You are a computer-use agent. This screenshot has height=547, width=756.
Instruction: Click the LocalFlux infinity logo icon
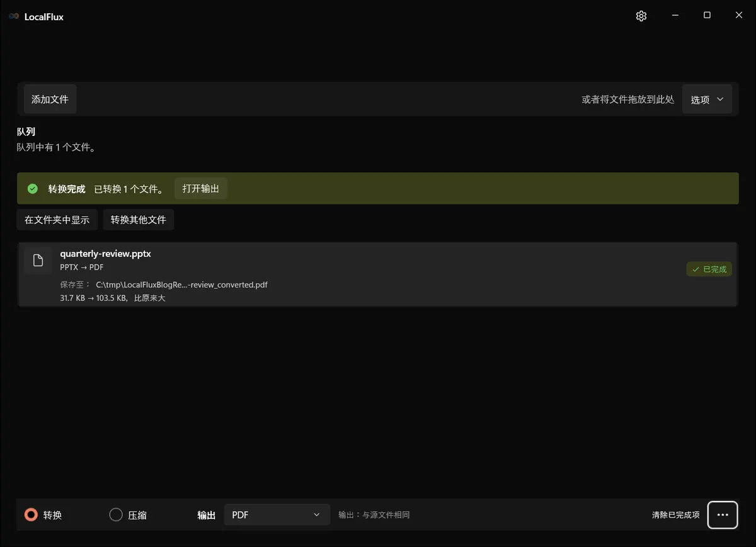pyautogui.click(x=14, y=16)
